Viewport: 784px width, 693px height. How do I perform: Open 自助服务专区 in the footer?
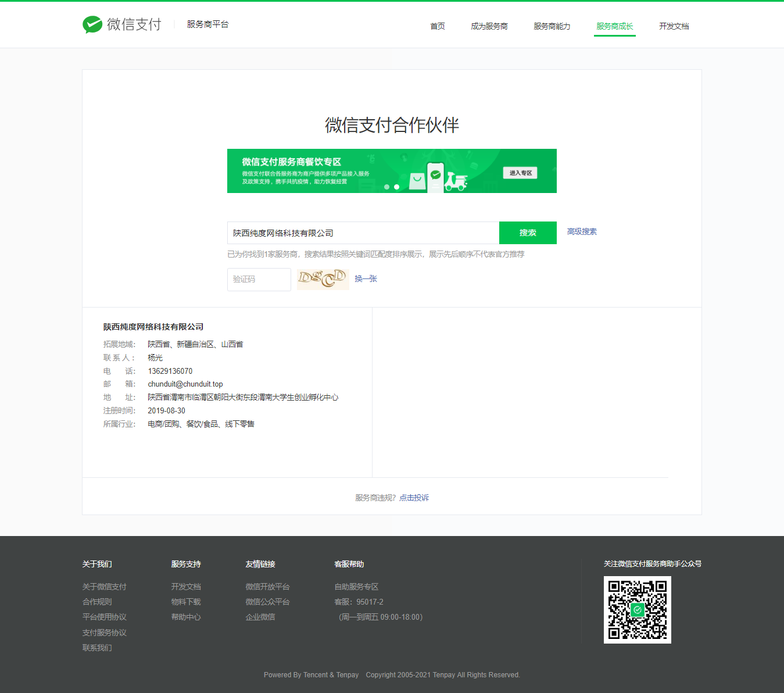click(x=356, y=586)
